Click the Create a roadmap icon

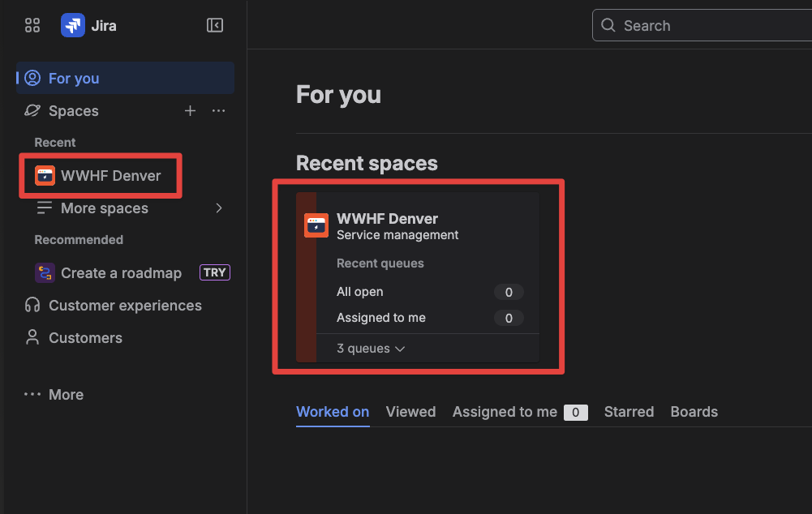(x=45, y=272)
